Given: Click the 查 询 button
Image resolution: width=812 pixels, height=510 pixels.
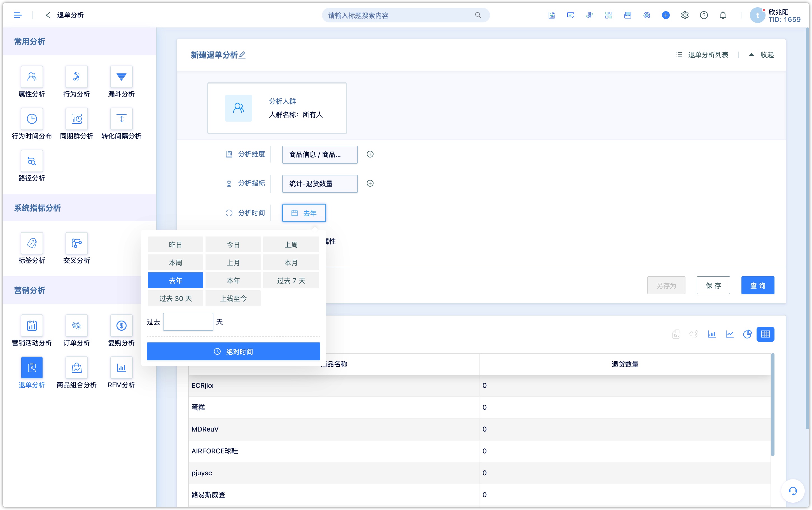Looking at the screenshot, I should 757,286.
